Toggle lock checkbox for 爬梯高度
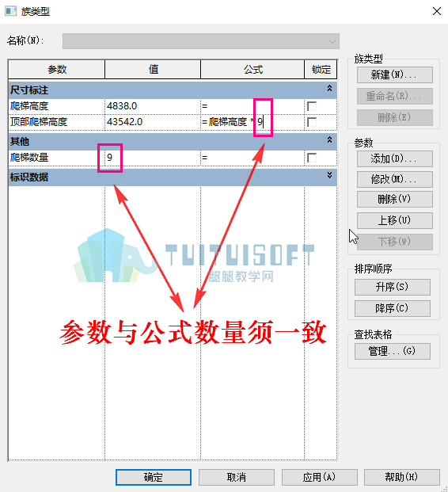The height and width of the screenshot is (492, 448). (312, 106)
